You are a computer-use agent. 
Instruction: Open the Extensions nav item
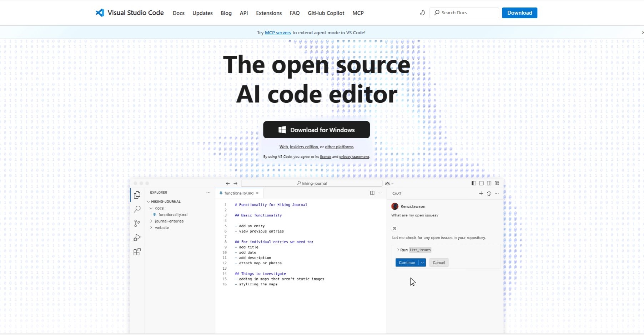(x=269, y=13)
